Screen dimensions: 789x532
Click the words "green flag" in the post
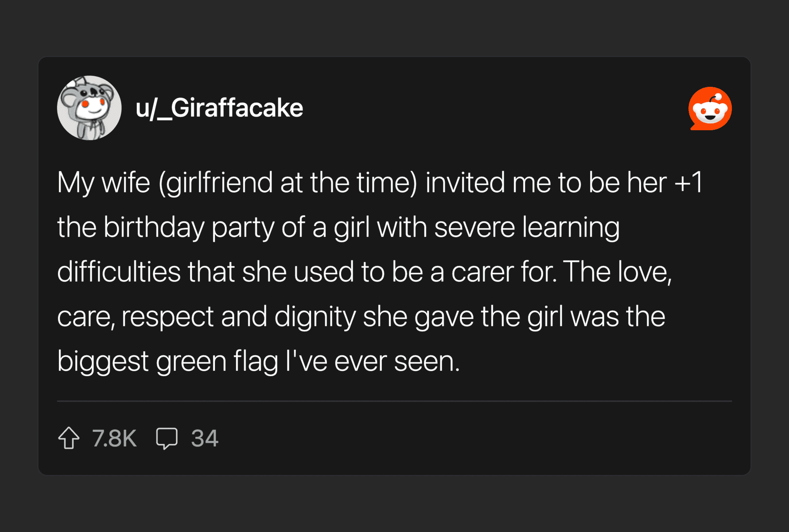point(217,361)
